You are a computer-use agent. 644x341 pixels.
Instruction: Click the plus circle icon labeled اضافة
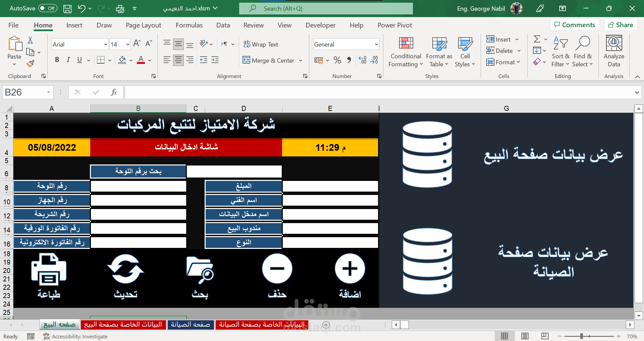coord(350,269)
